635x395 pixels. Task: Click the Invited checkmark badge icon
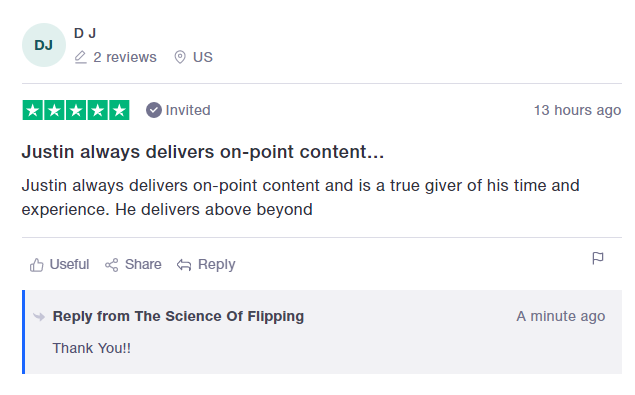pyautogui.click(x=153, y=110)
